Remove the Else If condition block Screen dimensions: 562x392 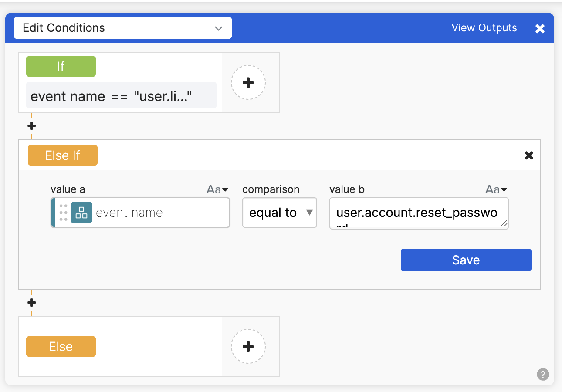point(529,155)
